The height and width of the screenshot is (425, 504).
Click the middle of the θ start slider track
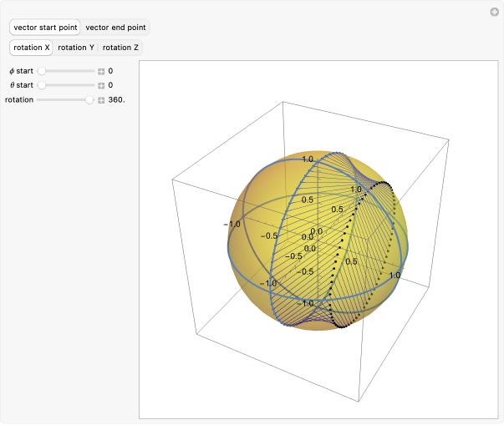(66, 85)
